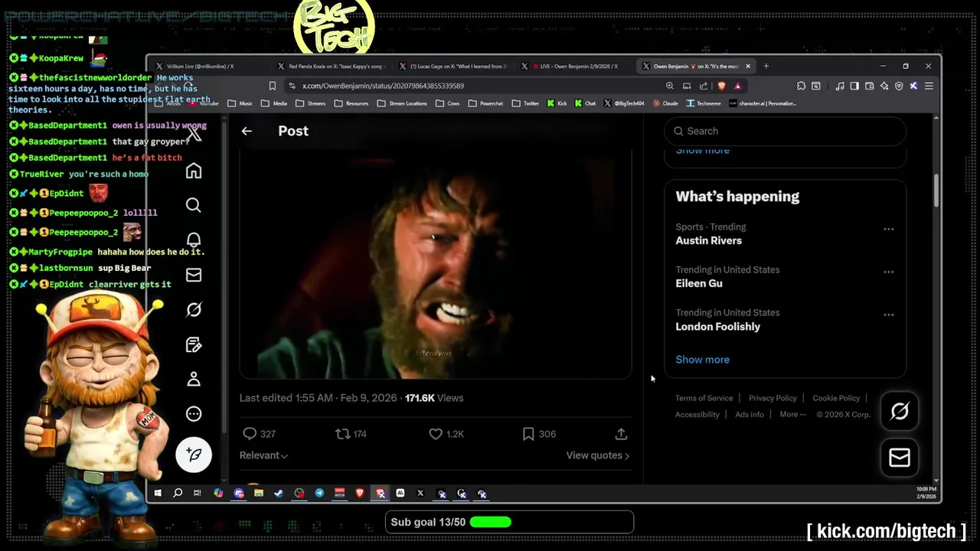Open Steam from the taskbar
This screenshot has height=551, width=980.
[279, 494]
